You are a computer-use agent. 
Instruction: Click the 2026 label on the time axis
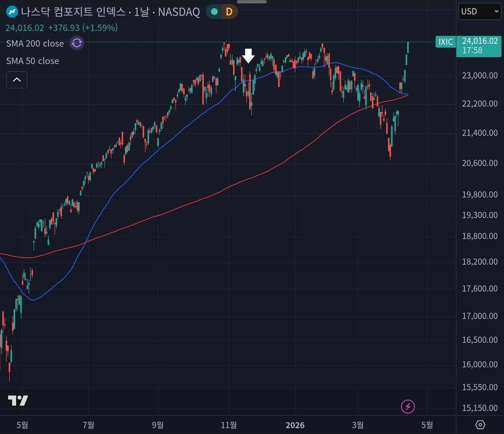coord(294,424)
